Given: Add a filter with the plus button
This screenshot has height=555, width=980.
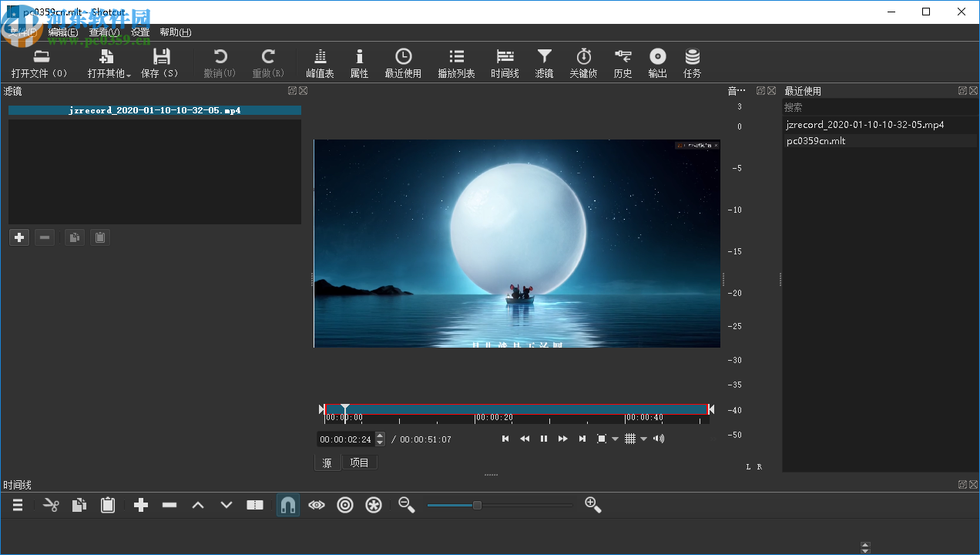Looking at the screenshot, I should click(20, 237).
